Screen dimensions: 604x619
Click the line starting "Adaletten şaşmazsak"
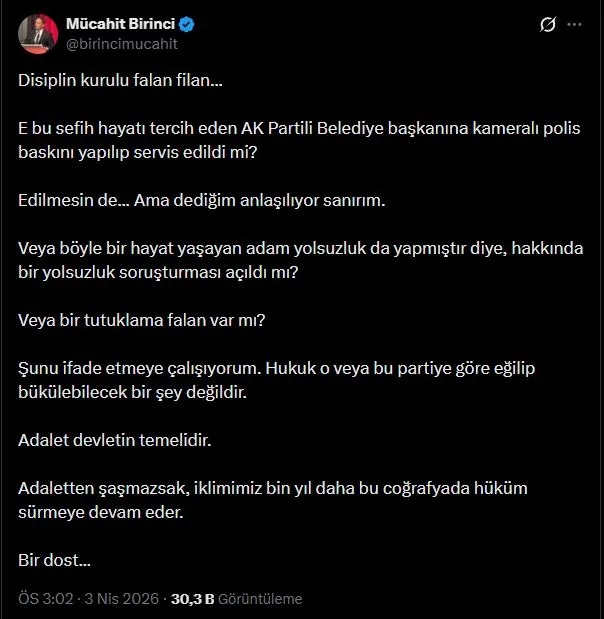(272, 488)
